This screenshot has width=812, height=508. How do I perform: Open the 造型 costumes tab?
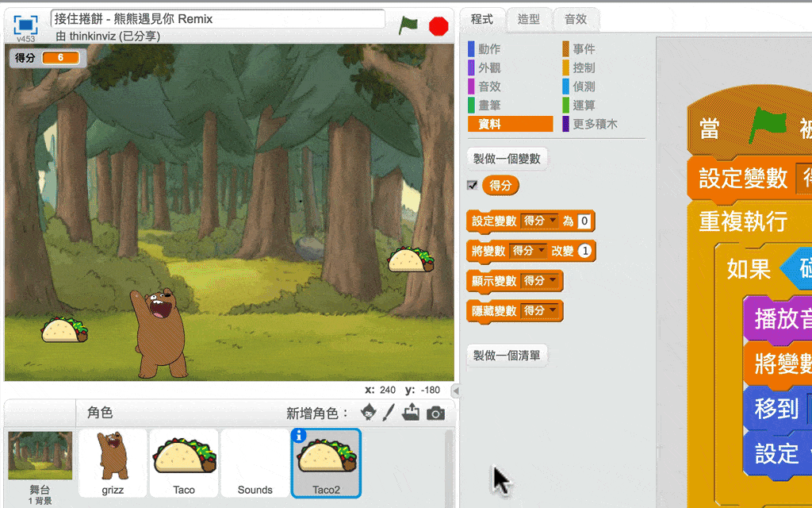pyautogui.click(x=528, y=19)
